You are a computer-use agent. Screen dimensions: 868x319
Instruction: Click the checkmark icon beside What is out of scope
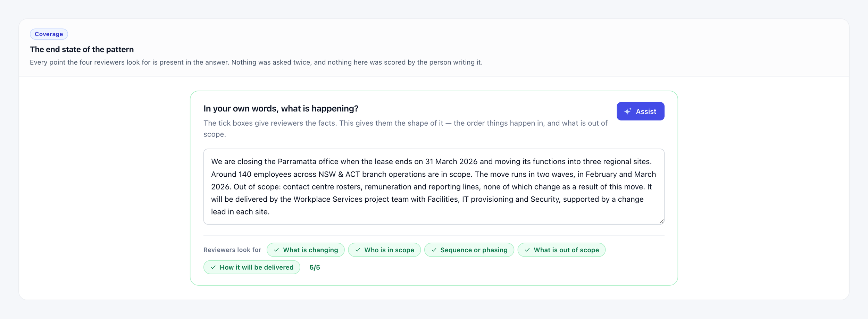tap(527, 250)
